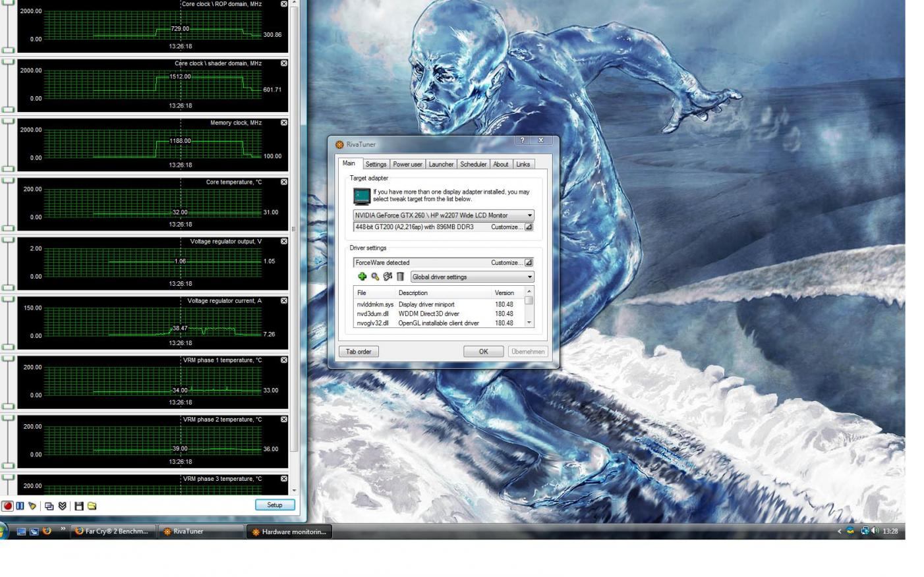The height and width of the screenshot is (577, 924).
Task: Click Hardware monitoring taskbar button
Action: point(289,531)
